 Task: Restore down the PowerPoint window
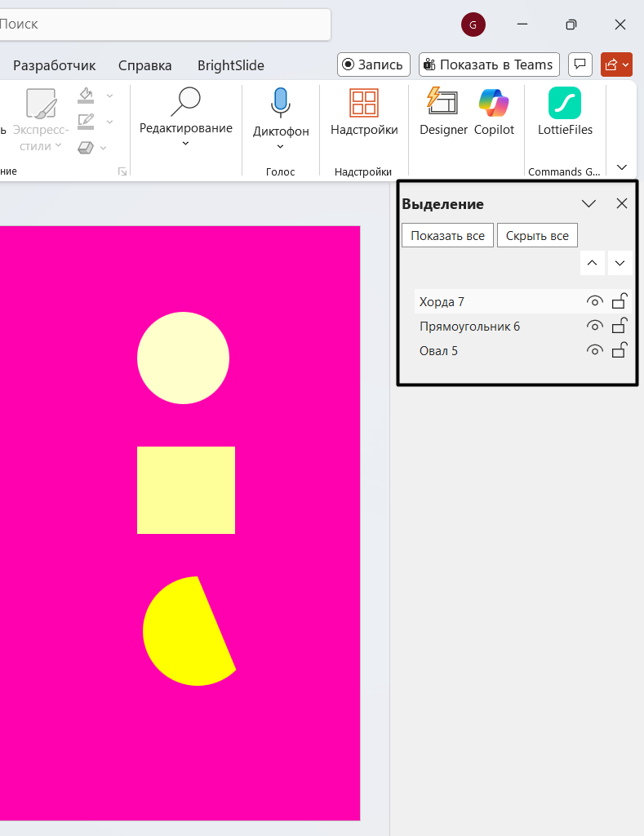(x=571, y=24)
